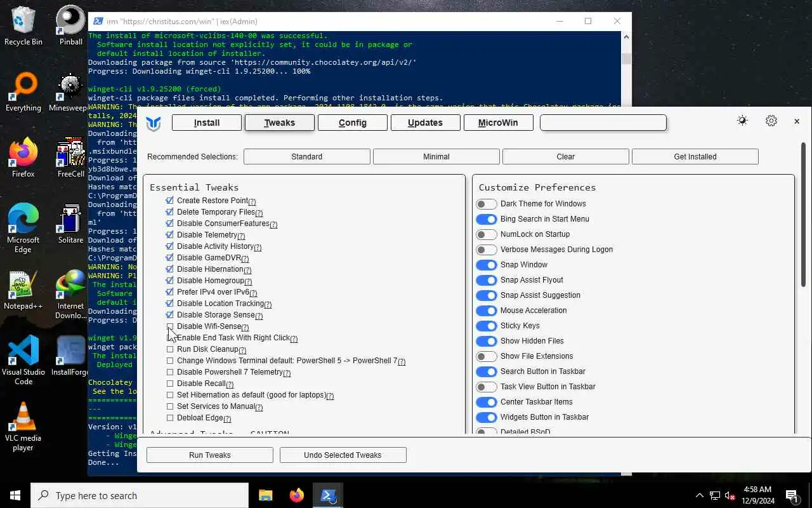
Task: Close the WinUtil window with X
Action: (797, 121)
